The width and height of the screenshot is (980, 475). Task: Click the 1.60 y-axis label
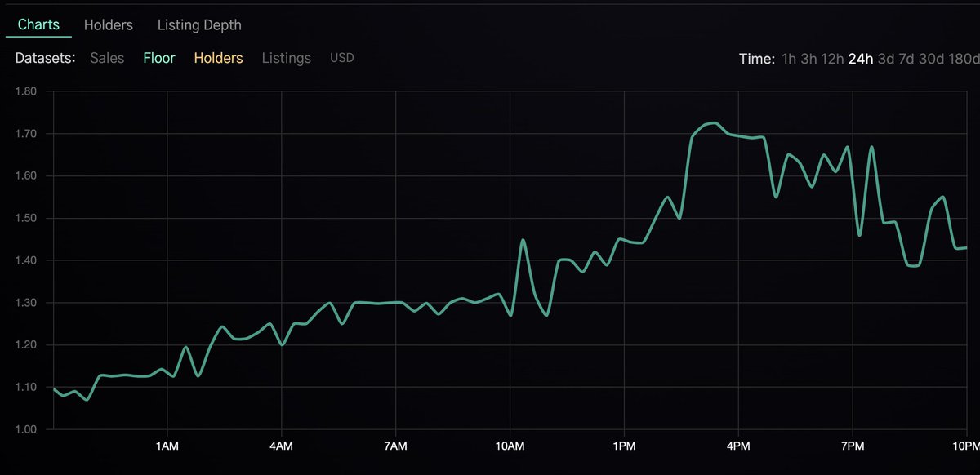pyautogui.click(x=25, y=176)
